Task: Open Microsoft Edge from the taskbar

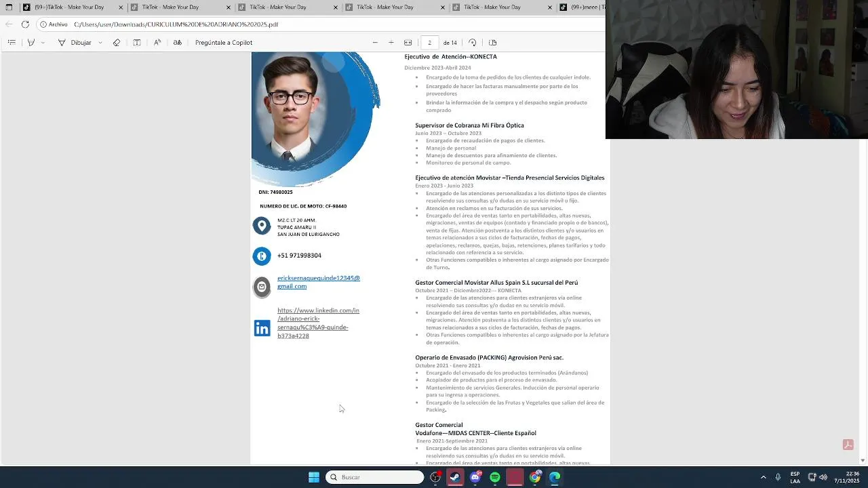Action: coord(555,477)
